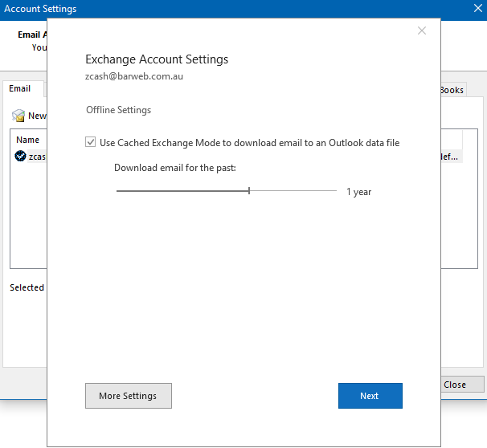The height and width of the screenshot is (448, 487).
Task: Click the New button text label
Action: click(x=37, y=116)
